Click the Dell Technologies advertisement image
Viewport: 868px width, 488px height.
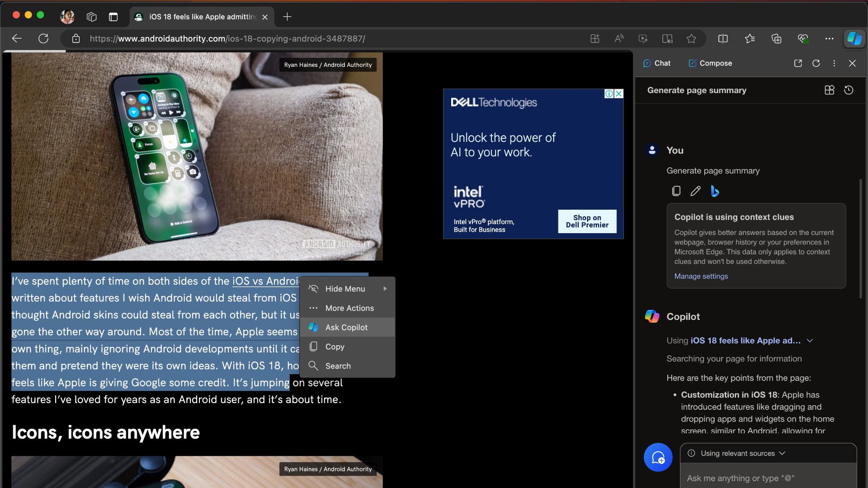click(x=533, y=164)
